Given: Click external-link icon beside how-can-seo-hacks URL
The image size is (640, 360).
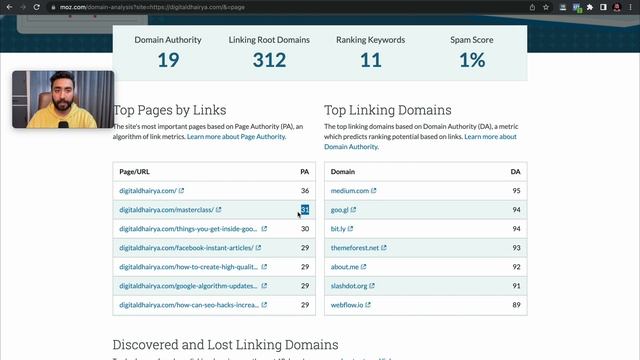Looking at the screenshot, I should [264, 304].
